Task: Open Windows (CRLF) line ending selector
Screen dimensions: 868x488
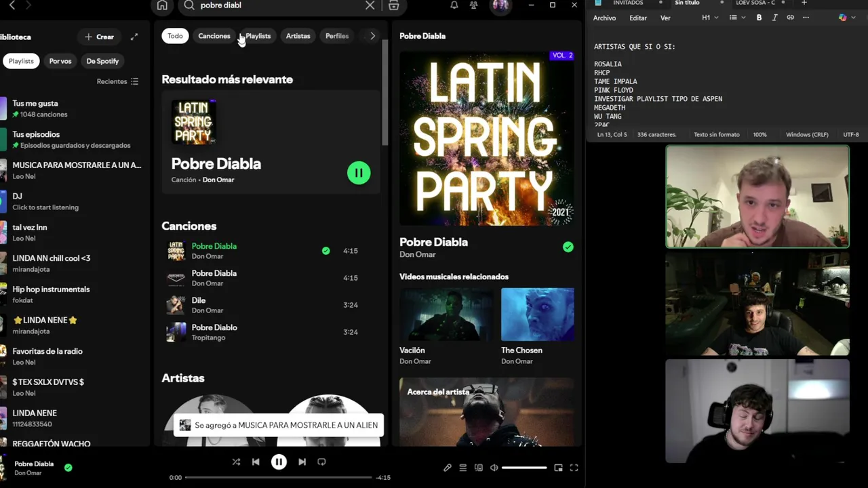Action: 807,135
